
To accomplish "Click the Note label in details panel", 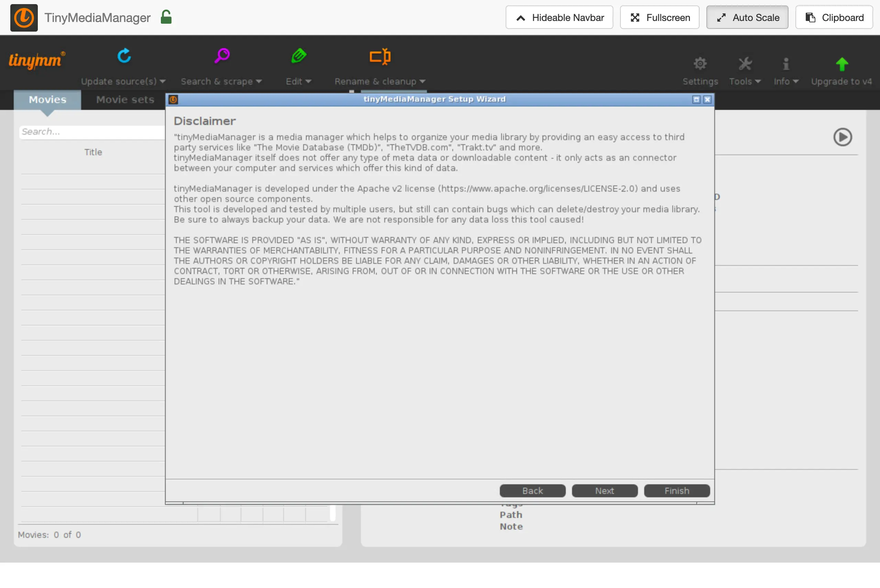I will tap(511, 527).
